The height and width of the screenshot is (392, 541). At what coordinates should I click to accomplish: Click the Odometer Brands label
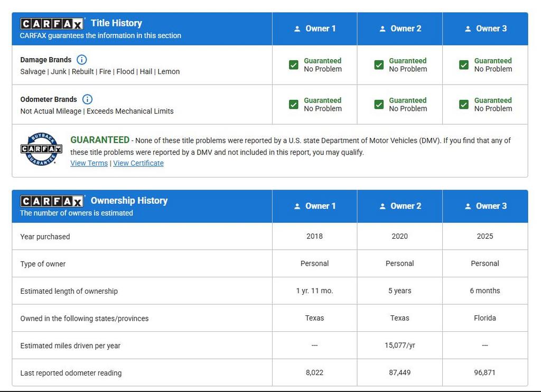(49, 99)
